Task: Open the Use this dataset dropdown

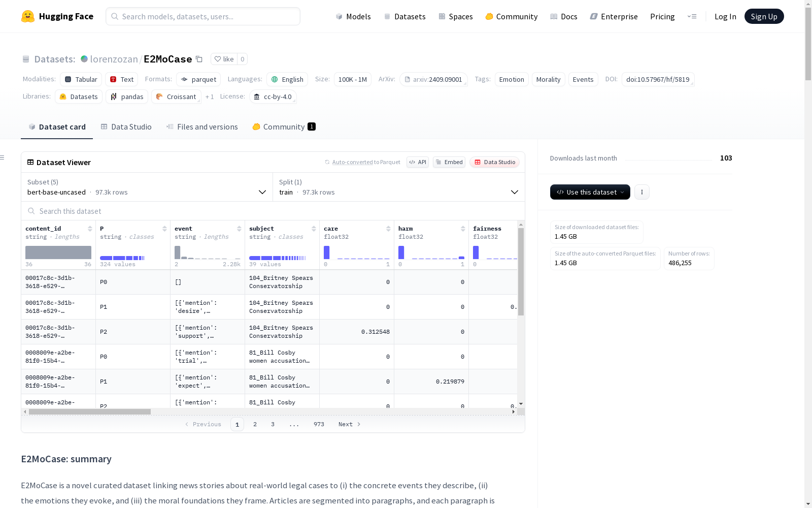Action: pyautogui.click(x=590, y=192)
